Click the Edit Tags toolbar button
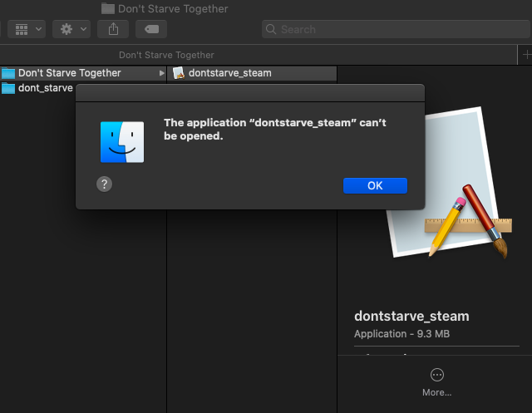The height and width of the screenshot is (413, 532). [151, 29]
